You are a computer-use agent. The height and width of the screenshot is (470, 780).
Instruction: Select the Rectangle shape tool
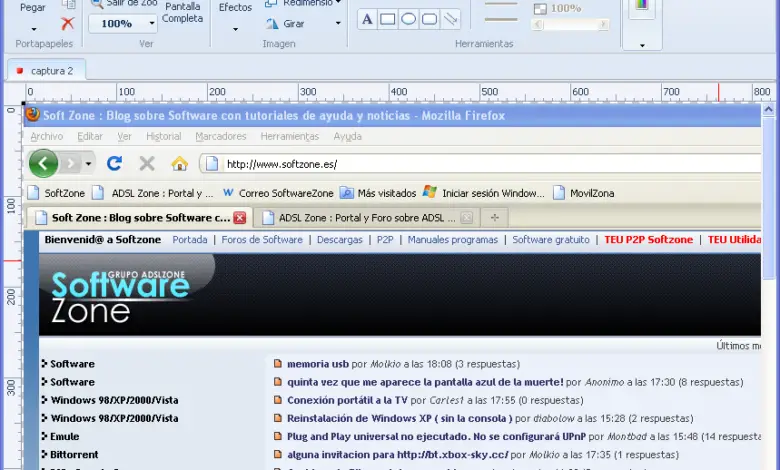[388, 19]
